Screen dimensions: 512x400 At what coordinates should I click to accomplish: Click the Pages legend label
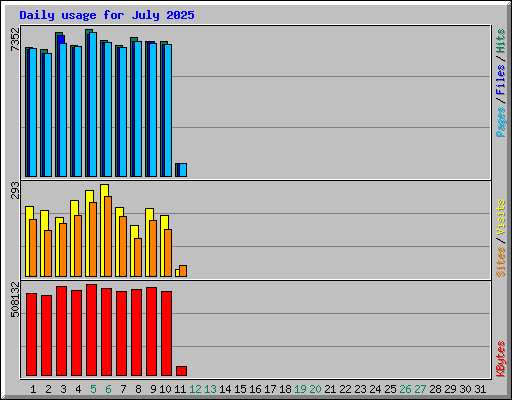(x=500, y=122)
